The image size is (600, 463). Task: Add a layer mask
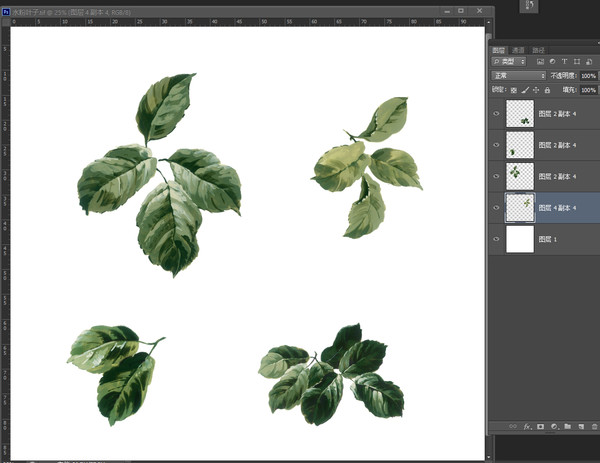click(x=540, y=426)
